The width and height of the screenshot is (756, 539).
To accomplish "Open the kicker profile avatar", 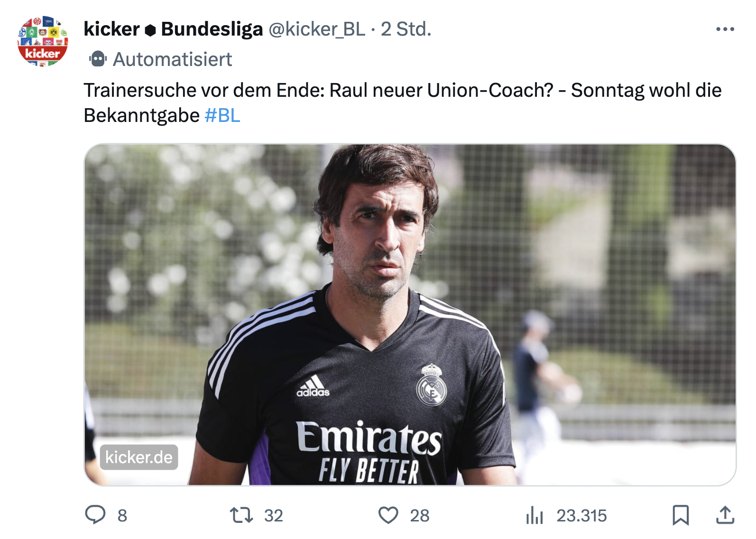I will click(43, 41).
